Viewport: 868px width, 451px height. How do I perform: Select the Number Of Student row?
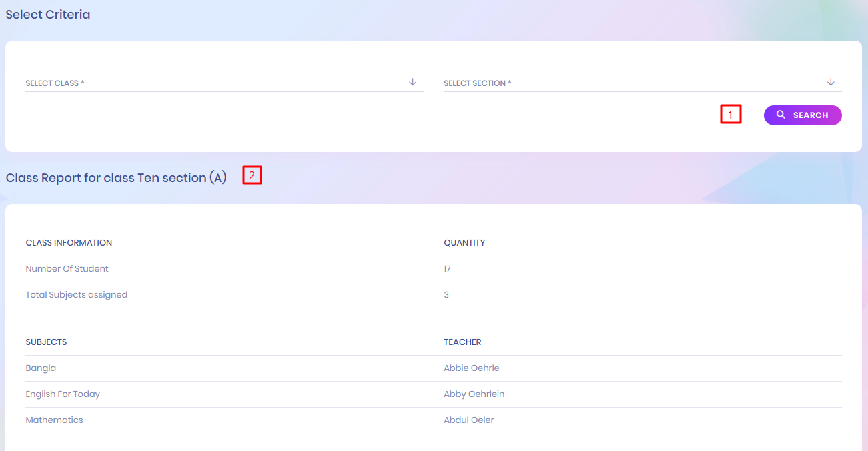click(67, 269)
